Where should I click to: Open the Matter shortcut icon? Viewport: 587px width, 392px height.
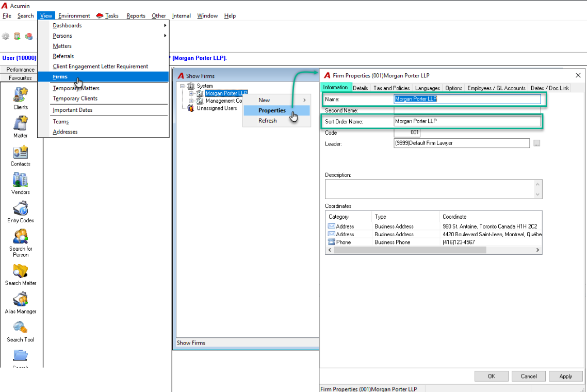[x=21, y=123]
